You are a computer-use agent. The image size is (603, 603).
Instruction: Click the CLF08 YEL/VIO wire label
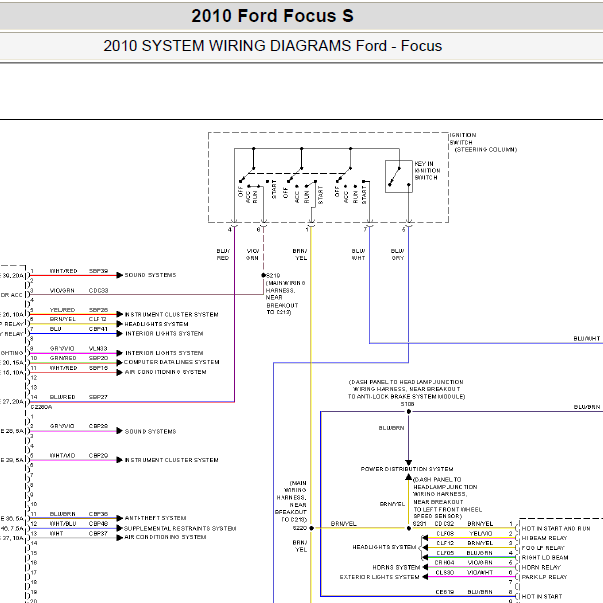[x=464, y=534]
